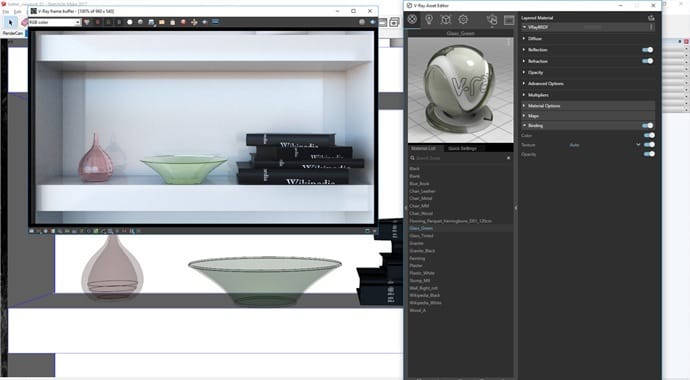The height and width of the screenshot is (380, 690).
Task: View the blue channel in frame buffer
Action: (x=119, y=22)
